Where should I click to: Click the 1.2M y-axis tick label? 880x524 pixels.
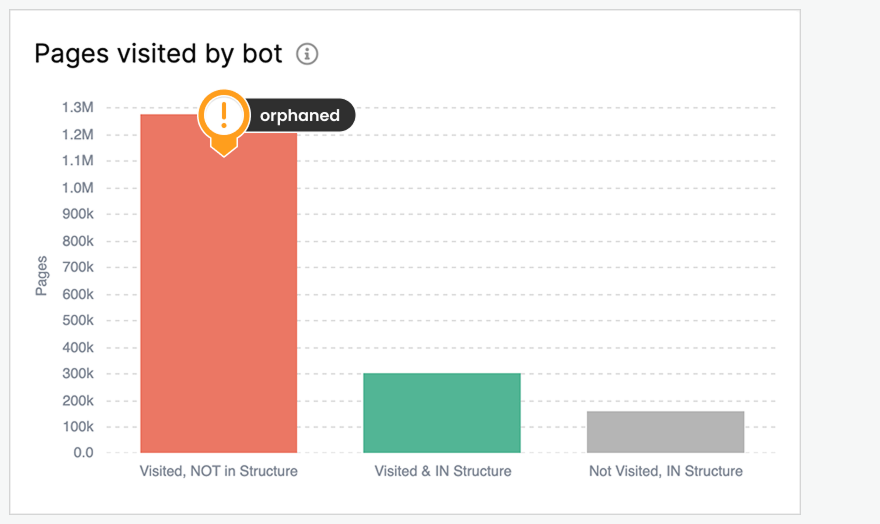[x=78, y=135]
